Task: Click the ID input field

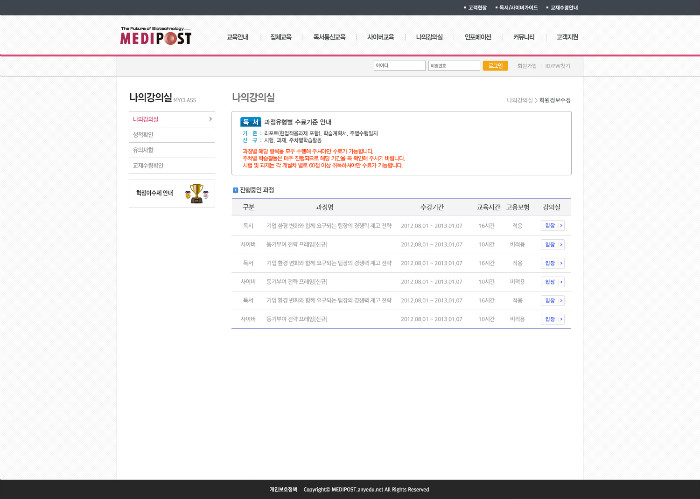Action: [x=398, y=66]
